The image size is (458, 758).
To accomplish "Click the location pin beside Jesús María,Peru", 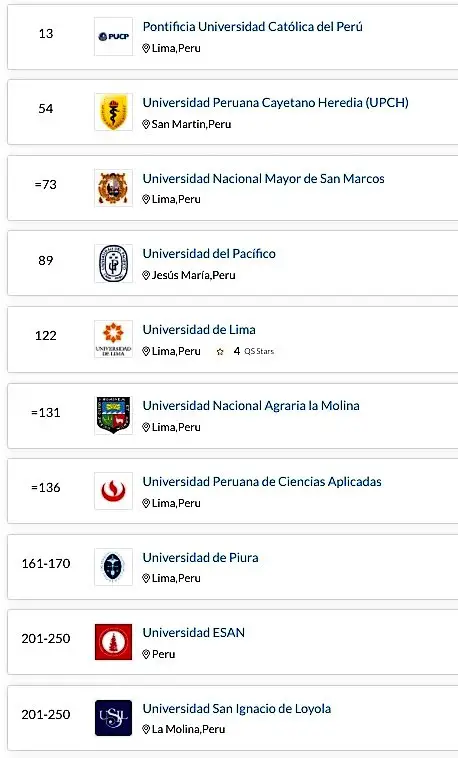I will (x=146, y=276).
